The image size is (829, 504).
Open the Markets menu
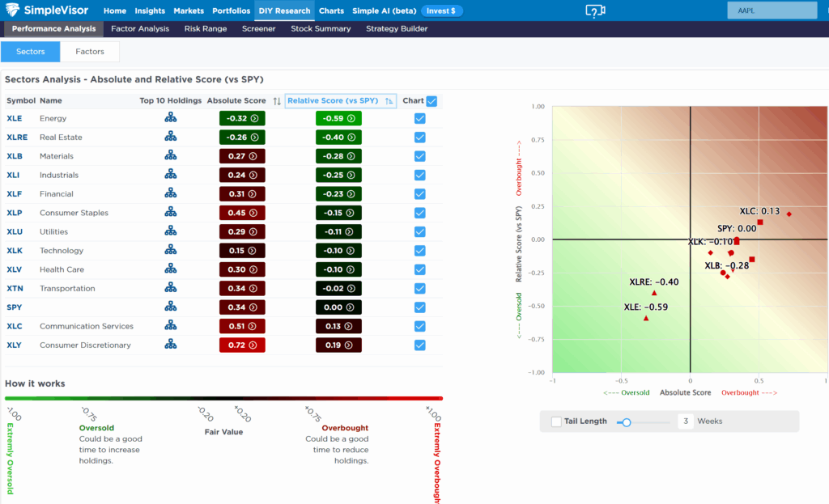click(x=189, y=11)
